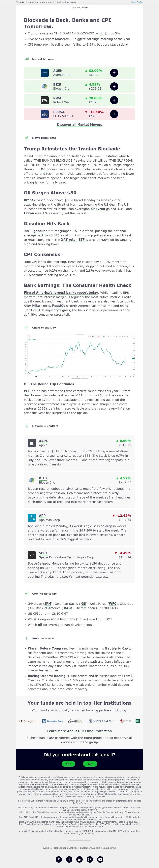
Task: Add Biogen BIIB with the plus icon
Action: coord(114,87)
